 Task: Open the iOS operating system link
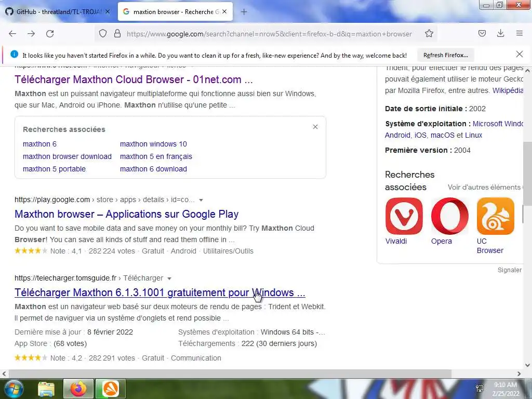(420, 135)
